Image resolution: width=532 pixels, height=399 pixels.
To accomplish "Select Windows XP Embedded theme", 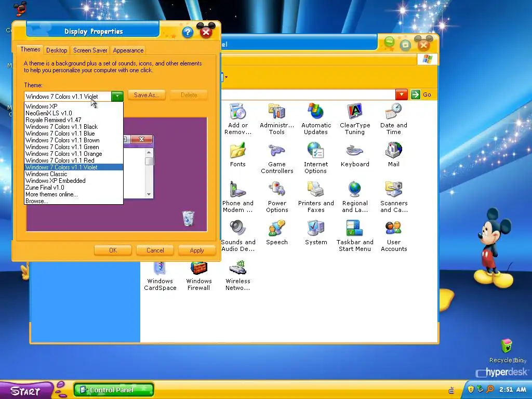I will 74,181.
